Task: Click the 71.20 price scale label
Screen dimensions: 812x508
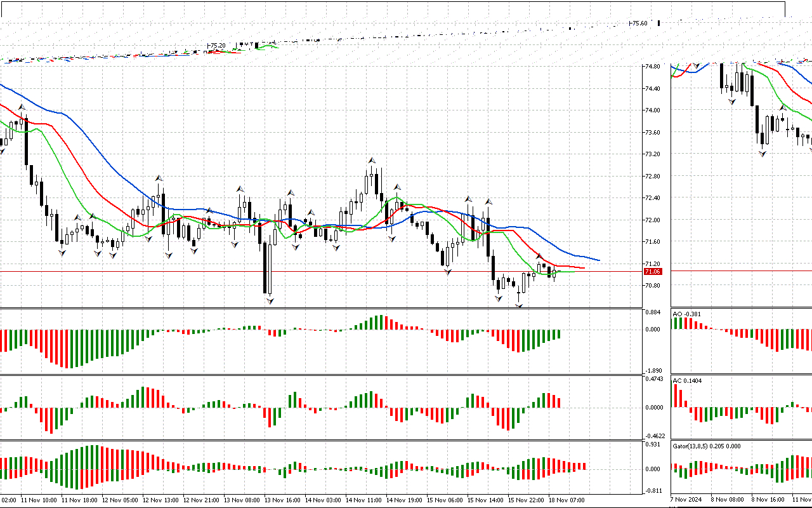Action: click(x=652, y=264)
